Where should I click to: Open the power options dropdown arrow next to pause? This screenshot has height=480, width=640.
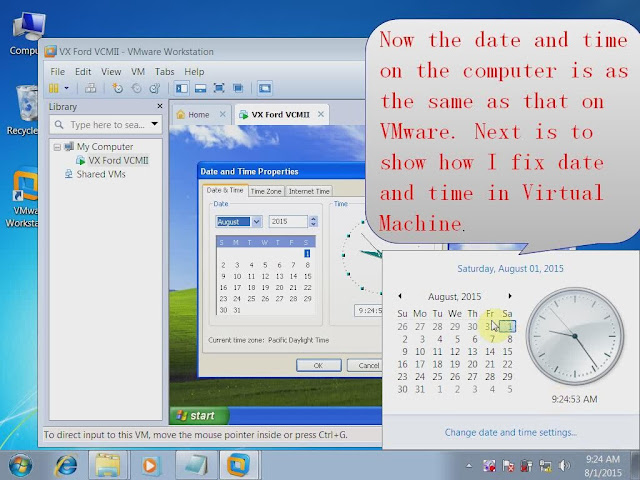pos(67,88)
